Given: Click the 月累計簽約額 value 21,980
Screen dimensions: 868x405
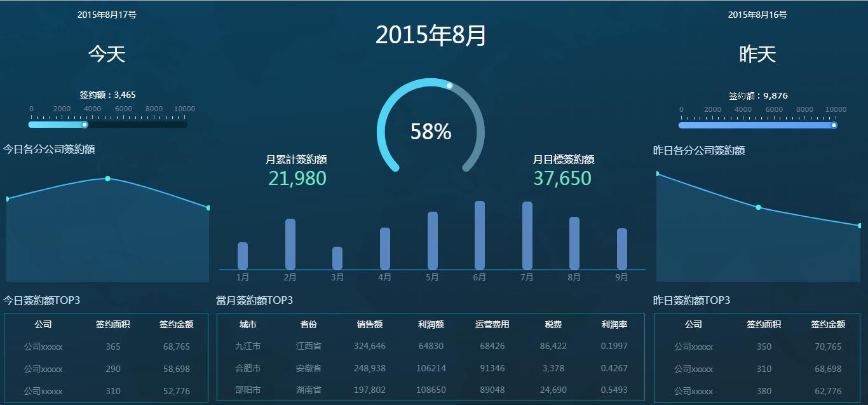Looking at the screenshot, I should pos(297,178).
